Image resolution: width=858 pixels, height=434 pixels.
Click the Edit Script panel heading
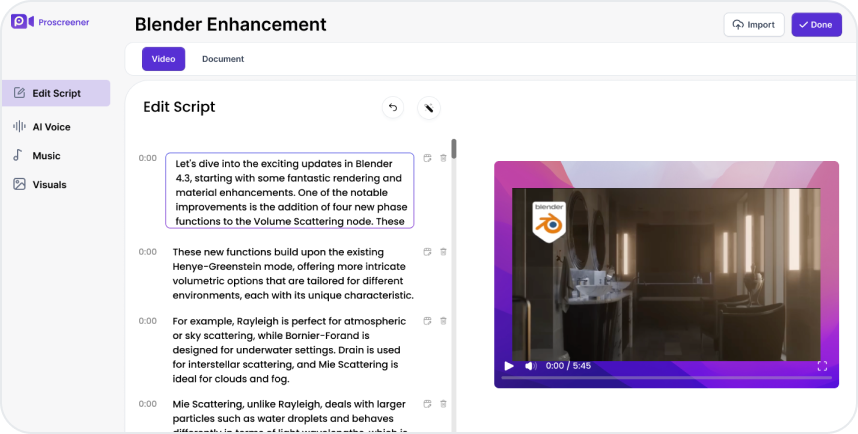point(179,107)
